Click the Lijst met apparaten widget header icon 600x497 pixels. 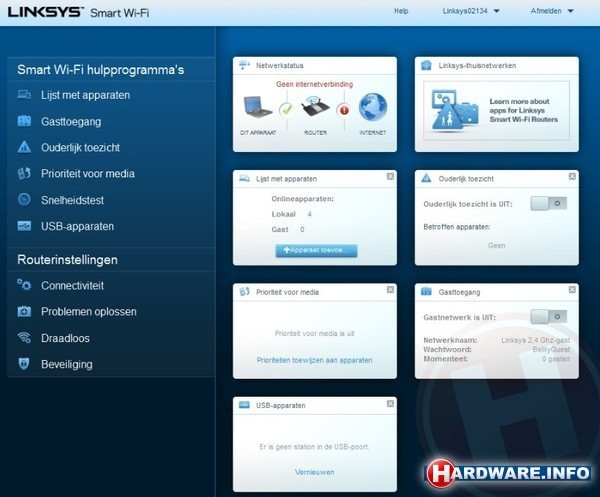tap(245, 178)
